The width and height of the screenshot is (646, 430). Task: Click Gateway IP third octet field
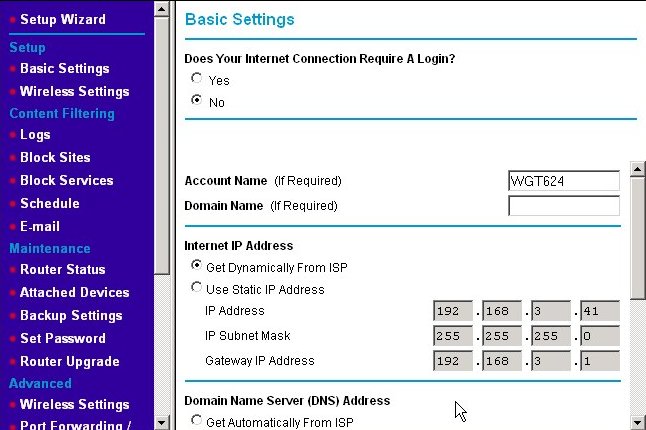(x=551, y=361)
